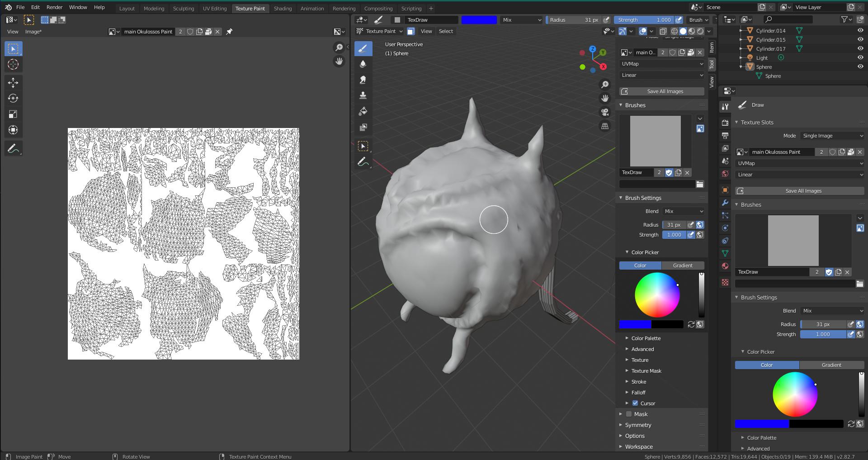Screen dimensions: 868x460
Task: Choose the Rotate tool in image editor
Action: pos(13,99)
